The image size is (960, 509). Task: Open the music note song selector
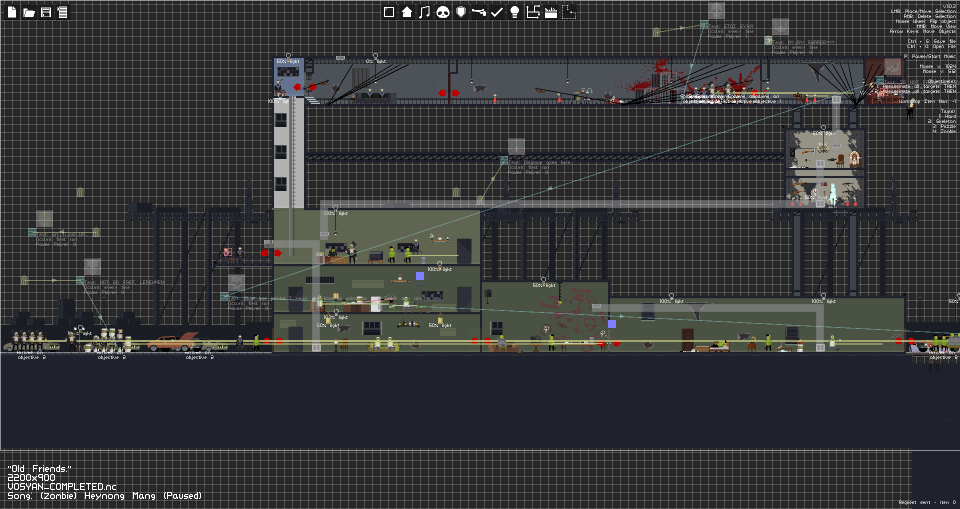click(424, 12)
